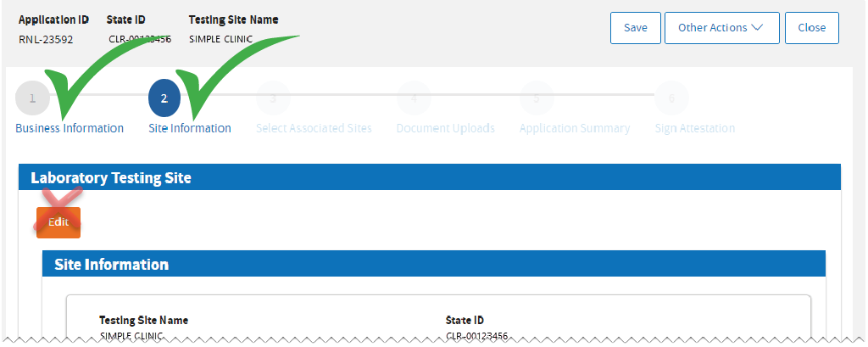The height and width of the screenshot is (347, 868).
Task: Click SIMPLE CLINIC in the top header
Action: 221,39
